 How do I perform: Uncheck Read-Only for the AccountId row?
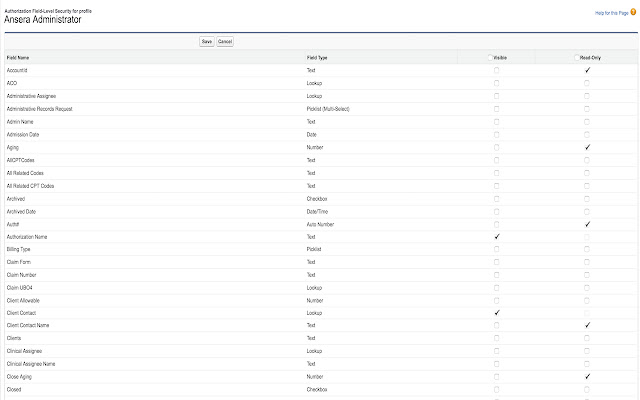(587, 70)
